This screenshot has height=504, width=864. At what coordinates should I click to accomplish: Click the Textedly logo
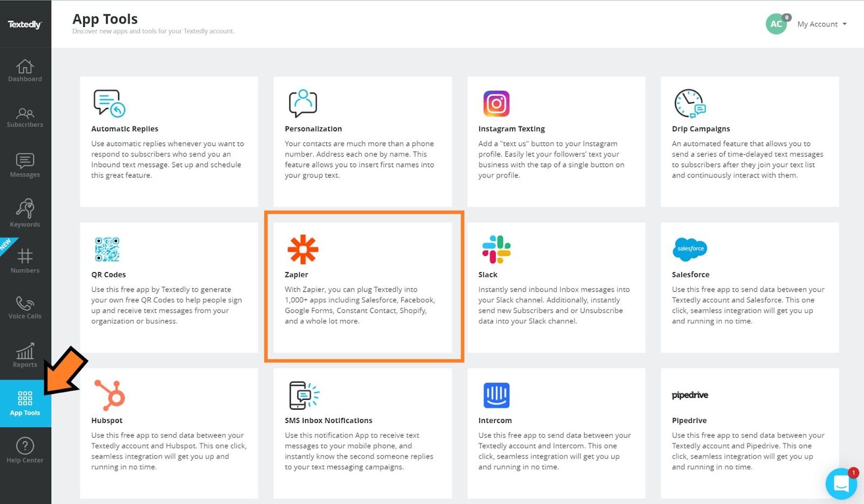(x=25, y=24)
